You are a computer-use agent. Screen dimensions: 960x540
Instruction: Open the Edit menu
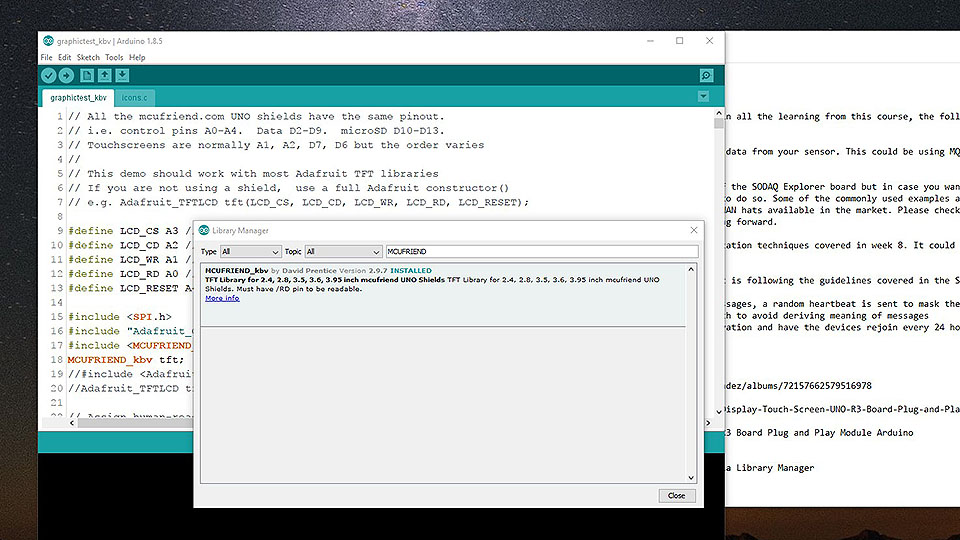[x=64, y=58]
